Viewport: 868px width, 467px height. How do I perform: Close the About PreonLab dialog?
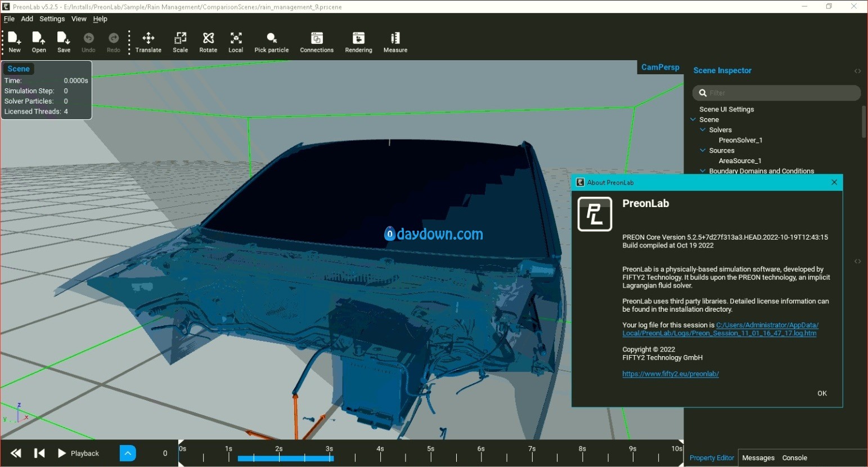click(x=834, y=182)
